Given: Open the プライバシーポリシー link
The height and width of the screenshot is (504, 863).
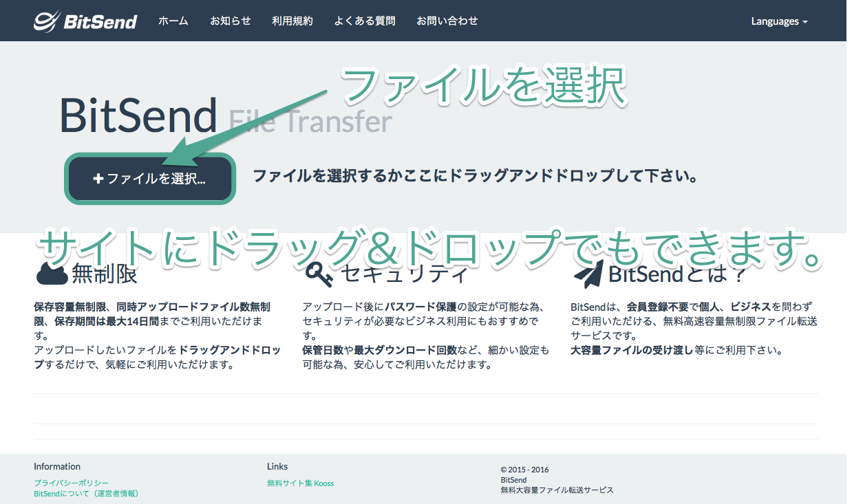Looking at the screenshot, I should 71,483.
